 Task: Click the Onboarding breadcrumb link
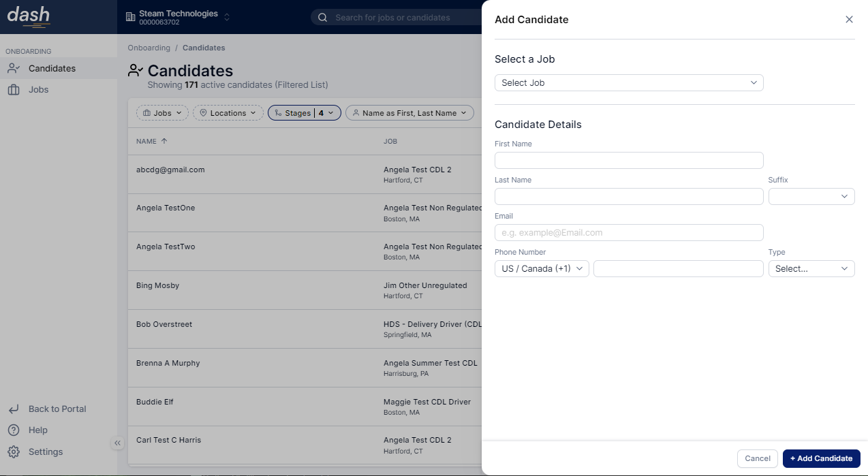[x=149, y=48]
